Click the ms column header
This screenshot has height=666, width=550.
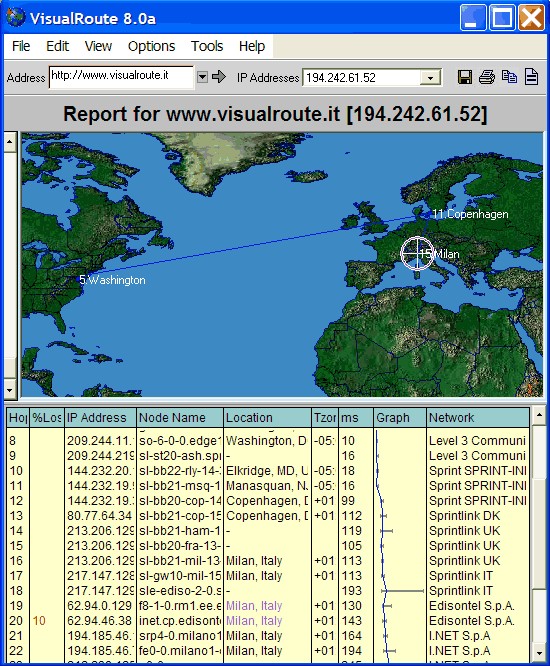tap(356, 418)
